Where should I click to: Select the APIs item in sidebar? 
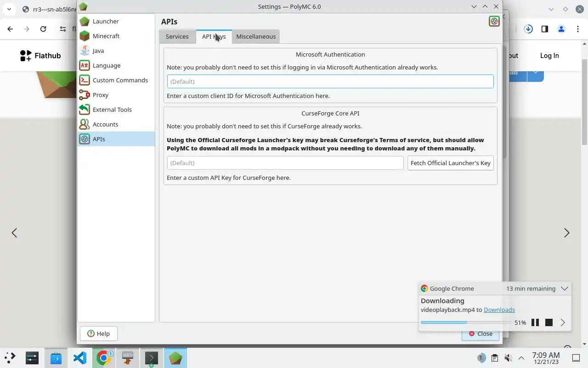tap(116, 139)
